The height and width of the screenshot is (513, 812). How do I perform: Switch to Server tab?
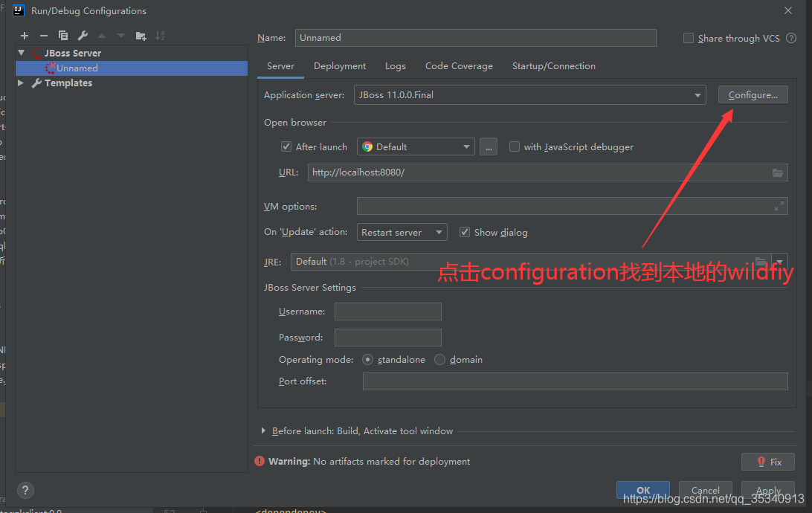click(280, 65)
